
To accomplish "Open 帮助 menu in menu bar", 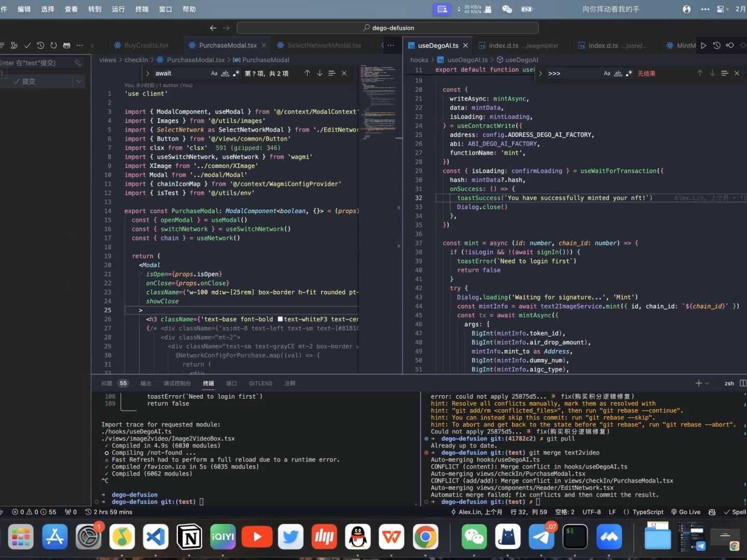I will pyautogui.click(x=189, y=9).
